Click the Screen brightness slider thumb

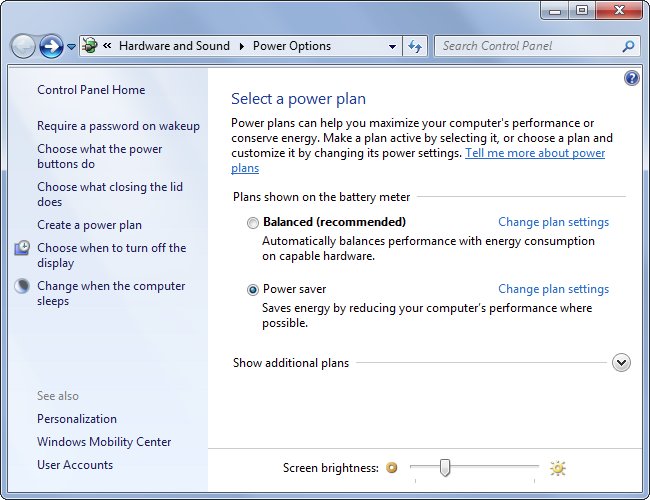445,468
